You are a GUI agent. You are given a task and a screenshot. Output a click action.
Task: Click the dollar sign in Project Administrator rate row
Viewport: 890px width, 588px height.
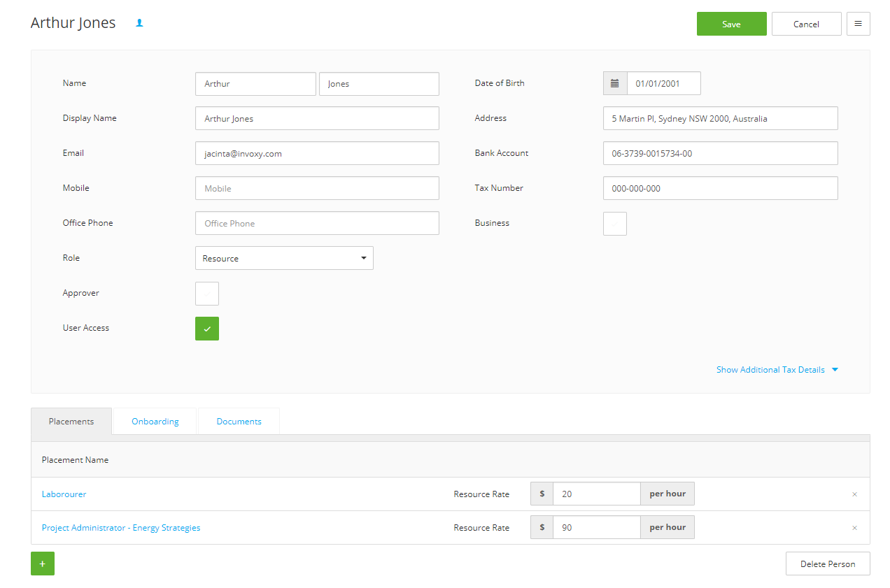(542, 527)
